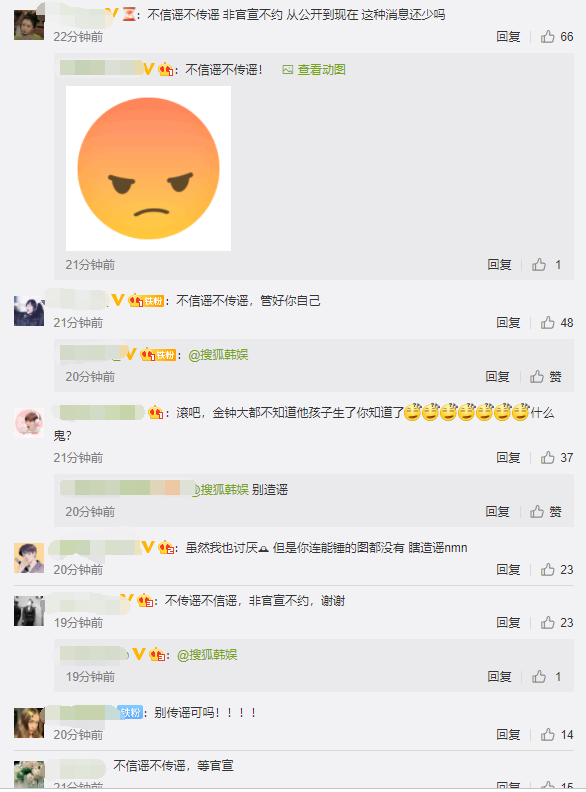Click @搜狐韩娱 mention in 19分钟前 reply
This screenshot has width=586, height=792.
[207, 655]
